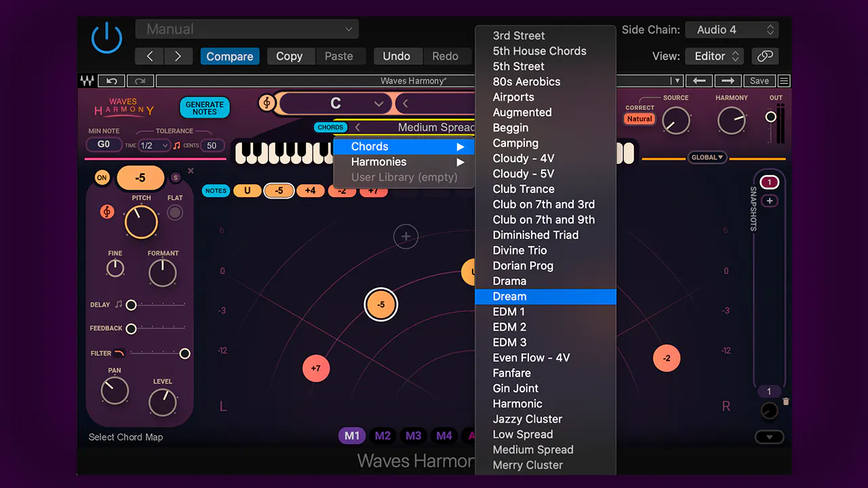868x488 pixels.
Task: Toggle the Natural correct mode
Action: (x=639, y=119)
